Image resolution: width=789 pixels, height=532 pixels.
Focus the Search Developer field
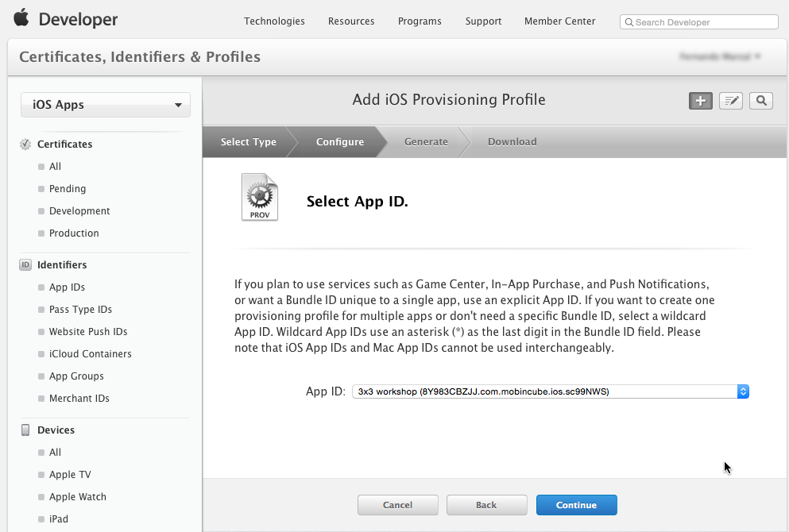point(699,22)
